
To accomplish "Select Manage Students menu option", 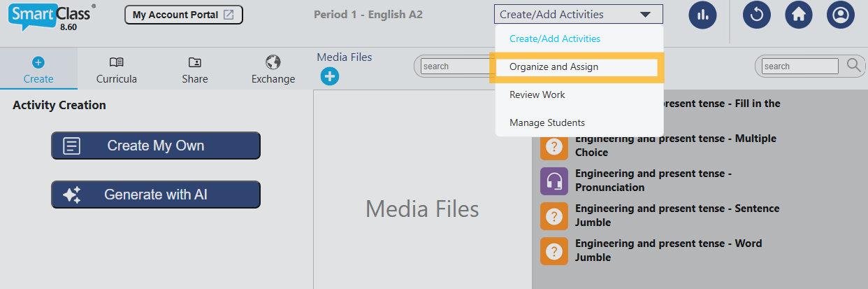I will pyautogui.click(x=547, y=122).
